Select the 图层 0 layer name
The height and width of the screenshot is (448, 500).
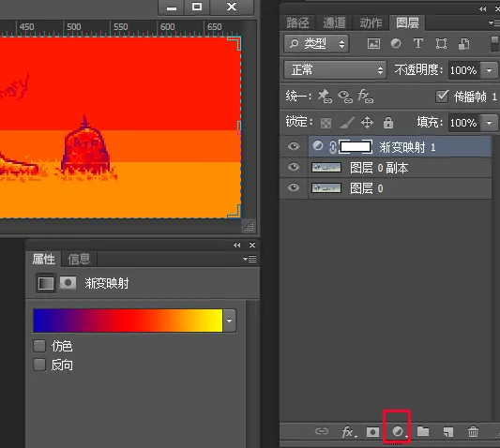[x=367, y=188]
